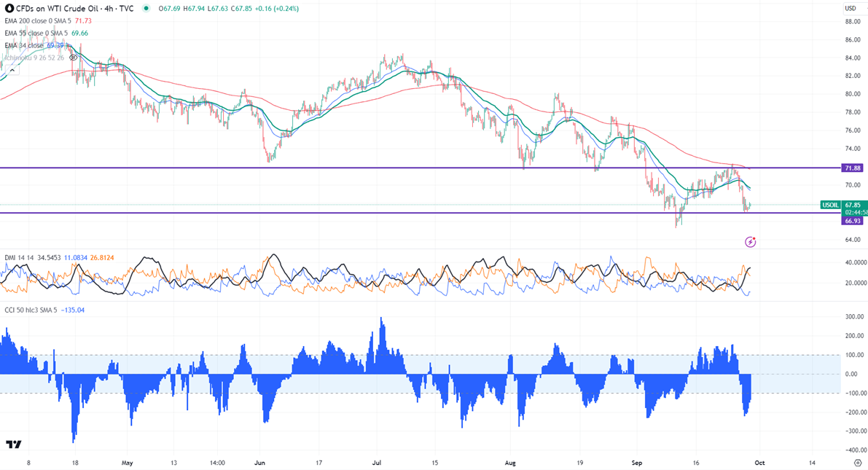Click the CCI value -135.04
Screen dimensions: 868x470
tap(73, 310)
